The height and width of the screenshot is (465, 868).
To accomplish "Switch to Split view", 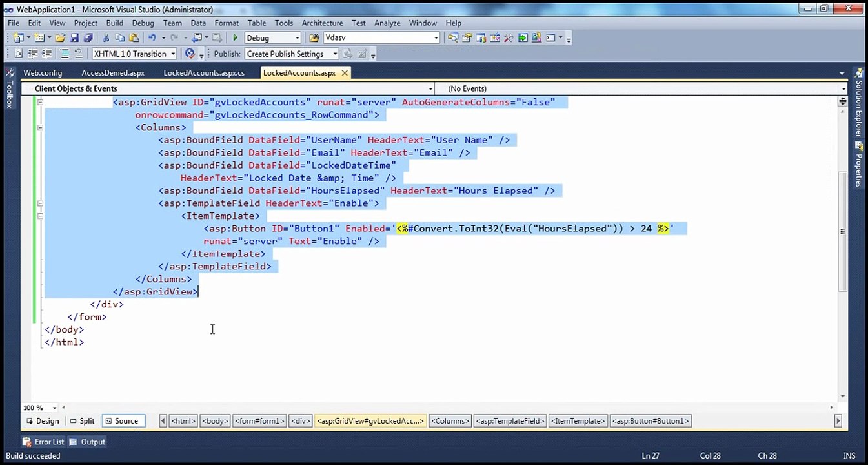I will (x=82, y=421).
